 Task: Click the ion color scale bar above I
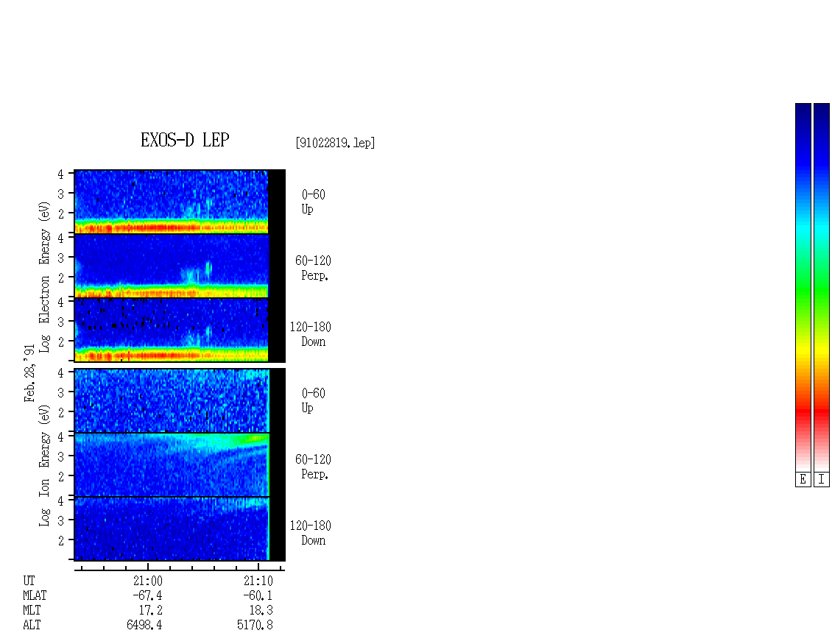click(x=822, y=287)
